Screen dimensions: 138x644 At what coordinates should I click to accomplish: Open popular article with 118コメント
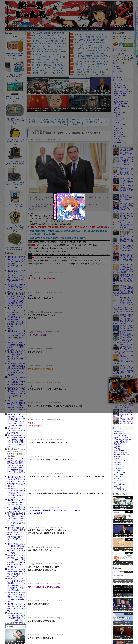(123, 619)
